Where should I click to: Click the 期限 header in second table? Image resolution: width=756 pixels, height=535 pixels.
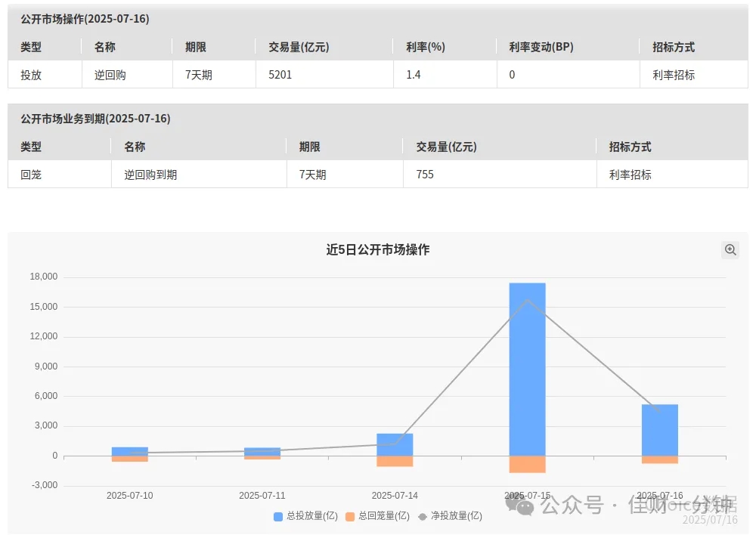coord(309,147)
